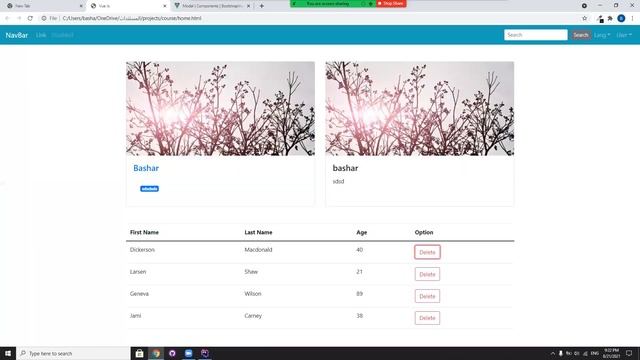
Task: Delete the Jami Carney row
Action: click(427, 318)
